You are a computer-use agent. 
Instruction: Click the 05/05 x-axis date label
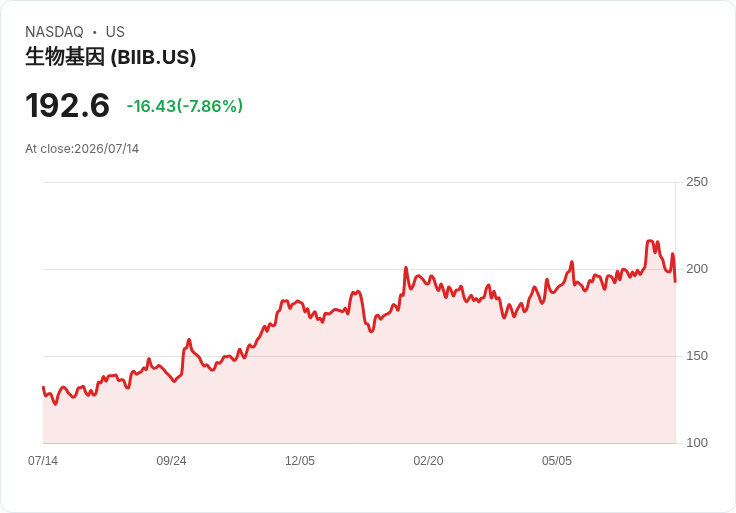[557, 460]
